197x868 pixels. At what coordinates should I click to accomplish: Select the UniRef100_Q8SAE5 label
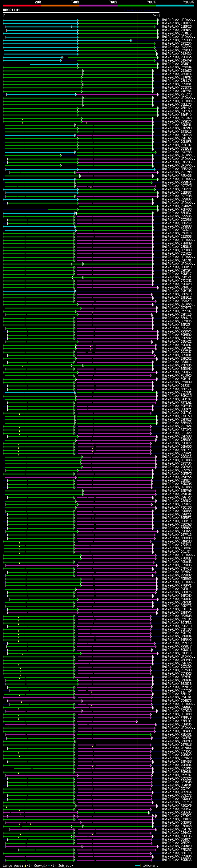point(177,71)
